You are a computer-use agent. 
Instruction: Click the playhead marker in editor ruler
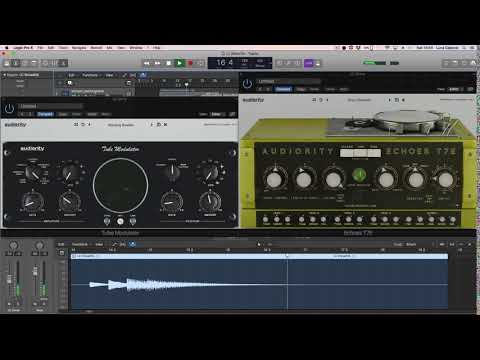pos(287,256)
